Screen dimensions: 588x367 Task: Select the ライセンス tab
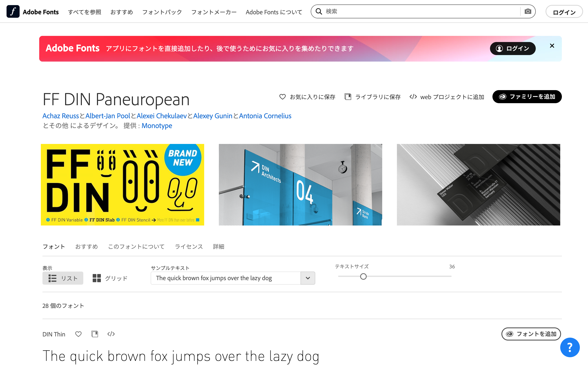189,247
